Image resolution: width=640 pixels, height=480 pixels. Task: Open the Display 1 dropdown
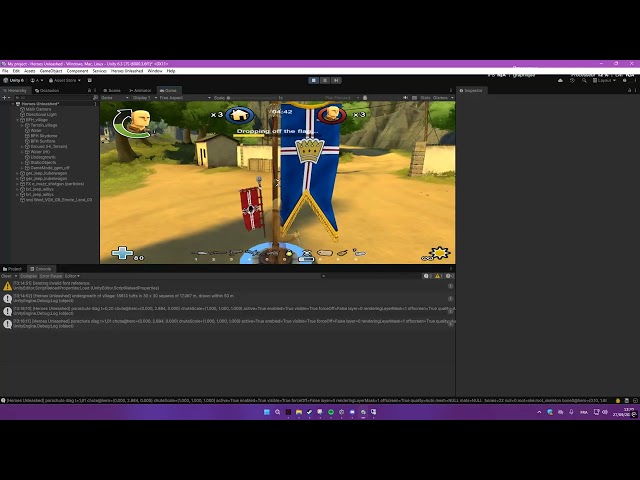tap(145, 98)
